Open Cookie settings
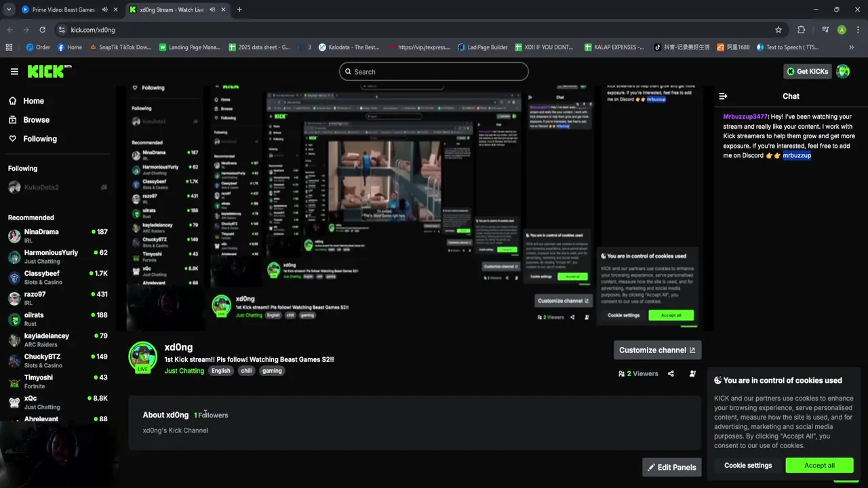Image resolution: width=868 pixels, height=488 pixels. click(x=748, y=466)
